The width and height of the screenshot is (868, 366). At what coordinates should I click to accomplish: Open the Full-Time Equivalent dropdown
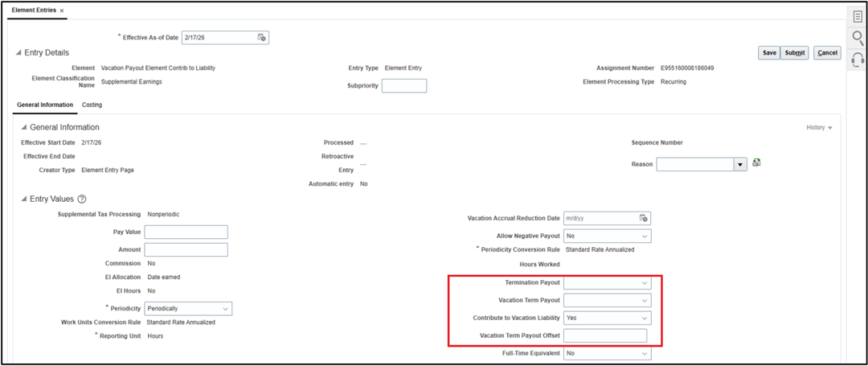coord(645,353)
